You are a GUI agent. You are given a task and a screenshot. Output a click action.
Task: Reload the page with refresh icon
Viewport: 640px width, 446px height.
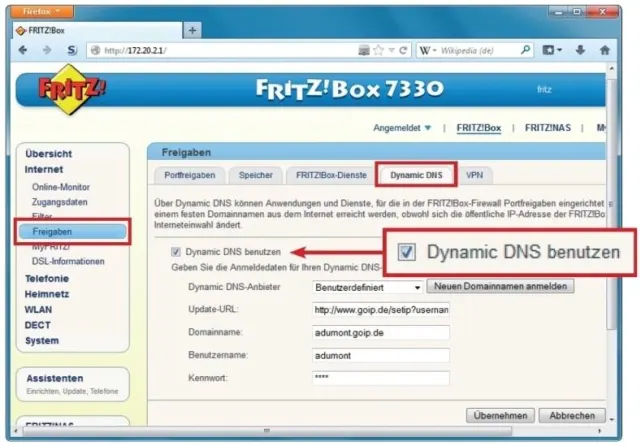(403, 50)
